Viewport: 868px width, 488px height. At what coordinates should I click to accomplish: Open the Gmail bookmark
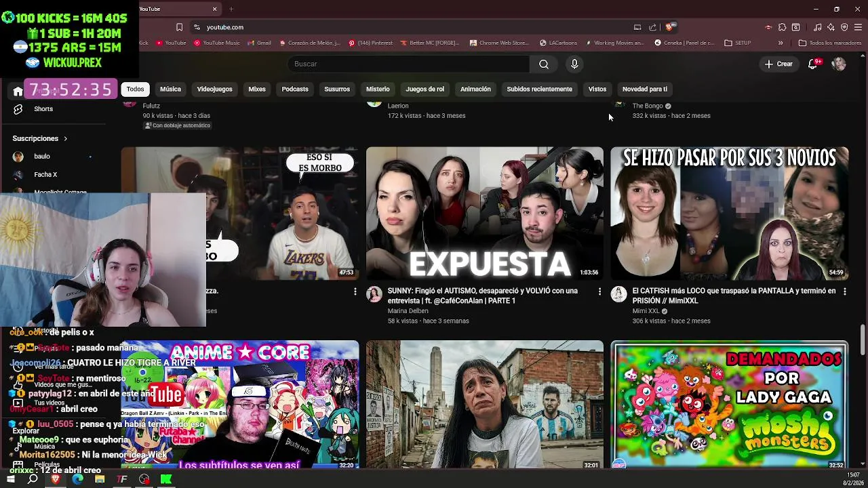tap(259, 43)
